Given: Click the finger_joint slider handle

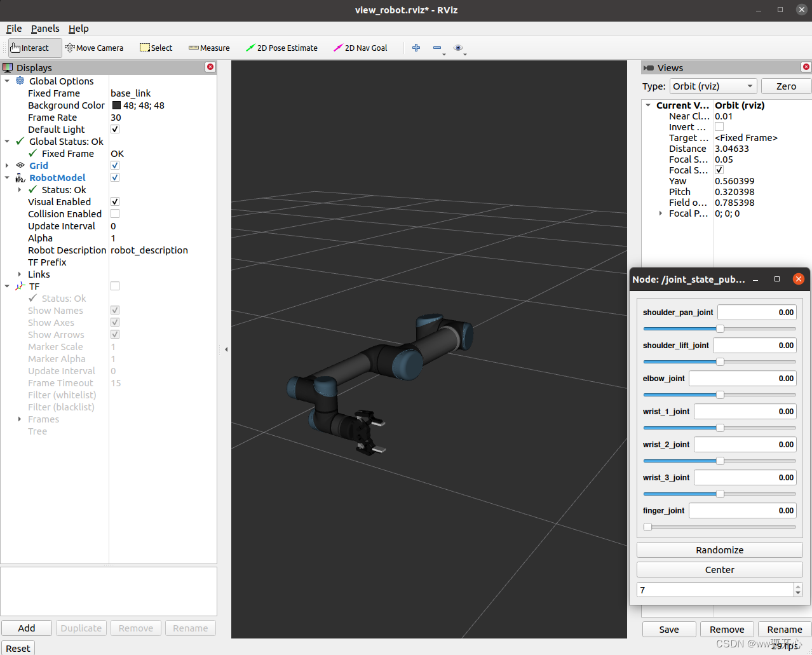Looking at the screenshot, I should pyautogui.click(x=647, y=527).
